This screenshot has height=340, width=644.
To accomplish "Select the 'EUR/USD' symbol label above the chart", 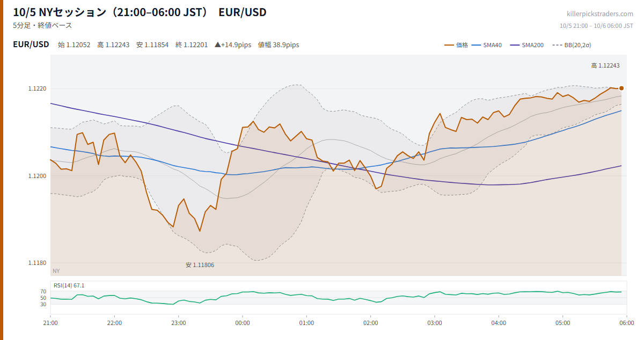I will pos(31,45).
